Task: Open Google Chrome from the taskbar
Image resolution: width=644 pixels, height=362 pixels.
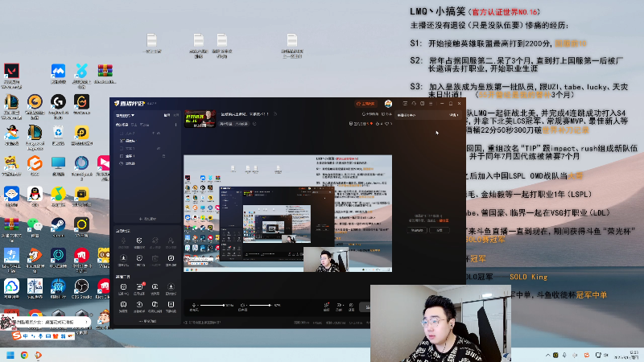Action: pyautogui.click(x=24, y=355)
